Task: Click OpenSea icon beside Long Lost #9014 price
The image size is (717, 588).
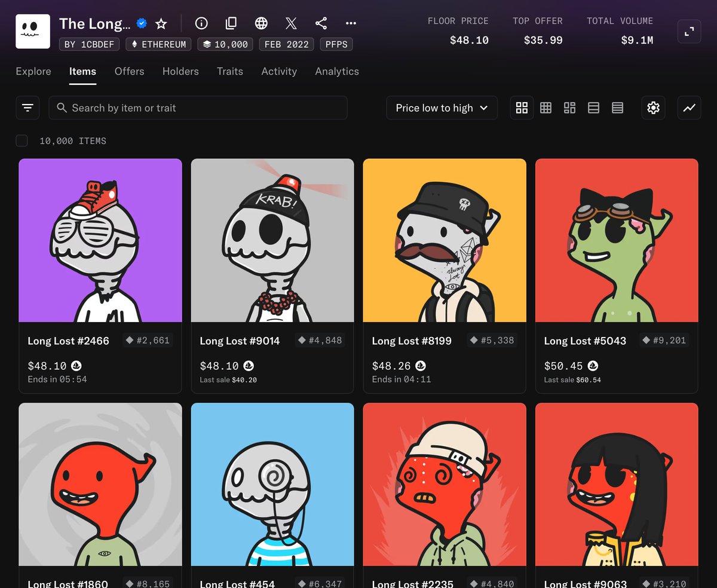Action: pyautogui.click(x=249, y=366)
